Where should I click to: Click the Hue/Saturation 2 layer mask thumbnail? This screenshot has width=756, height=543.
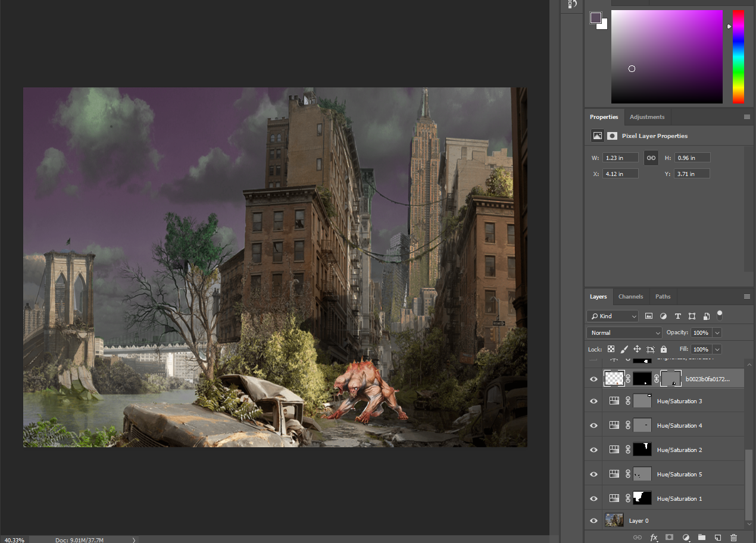[x=642, y=450]
